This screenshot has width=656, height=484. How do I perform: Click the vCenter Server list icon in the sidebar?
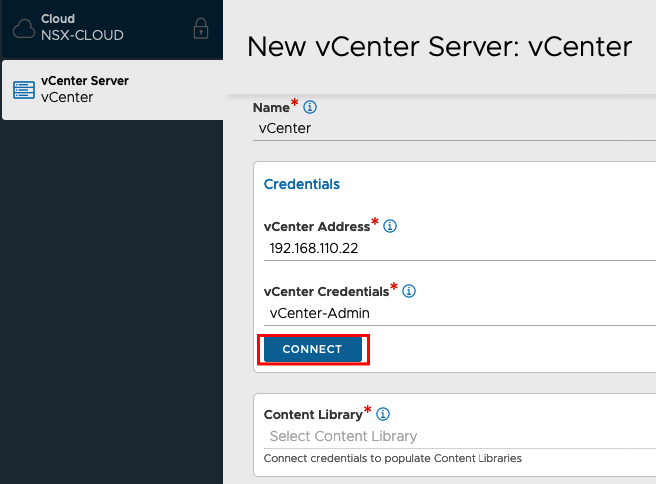coord(24,90)
